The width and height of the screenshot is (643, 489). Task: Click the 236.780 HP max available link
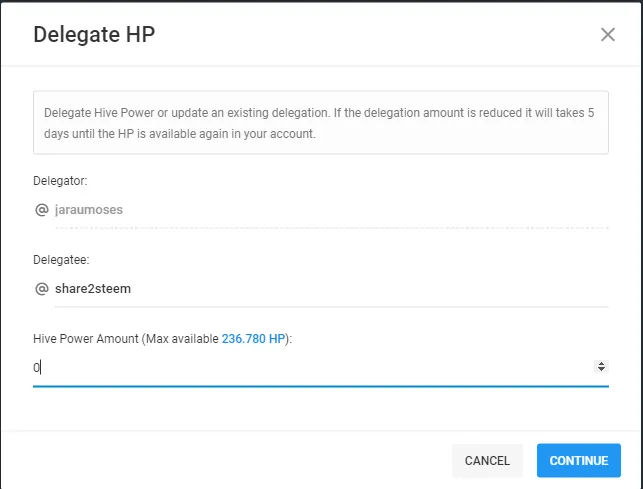tap(253, 338)
